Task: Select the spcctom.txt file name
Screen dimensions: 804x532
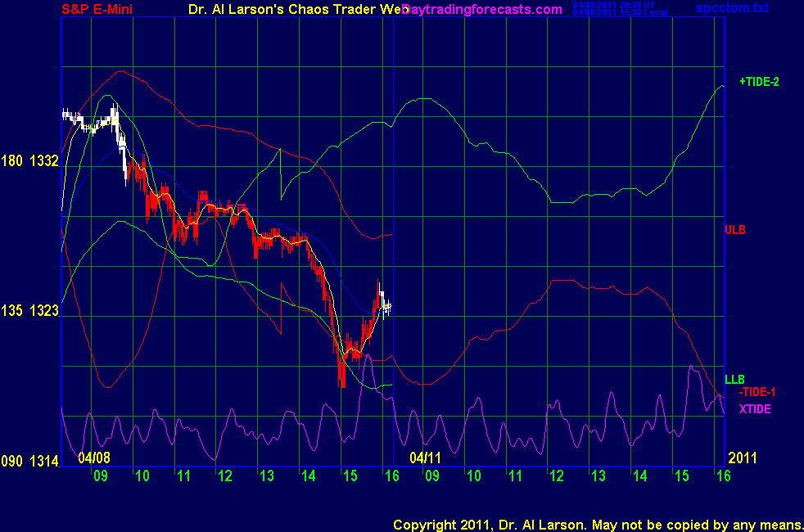Action: pyautogui.click(x=732, y=7)
